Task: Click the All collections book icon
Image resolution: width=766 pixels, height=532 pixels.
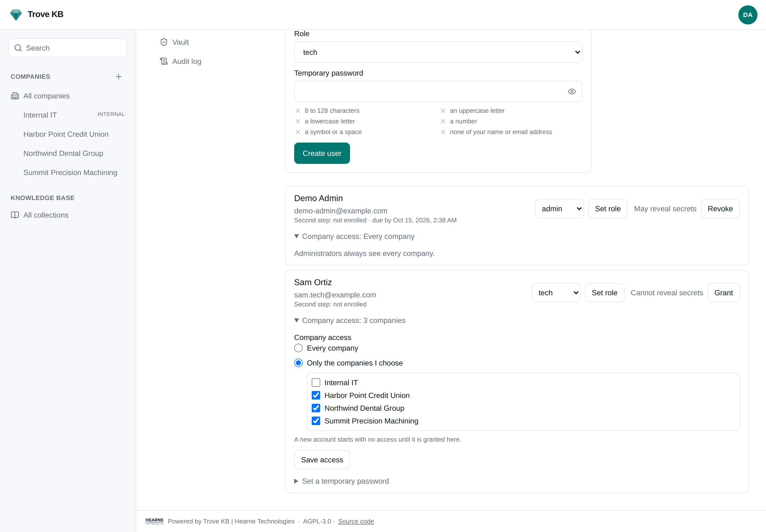Action: [x=15, y=215]
